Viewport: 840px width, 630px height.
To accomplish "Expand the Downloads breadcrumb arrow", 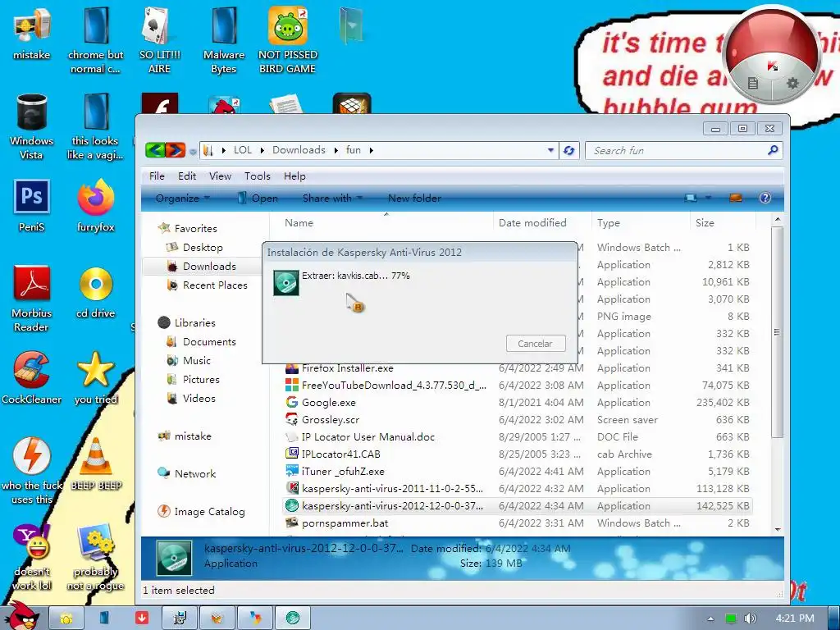I will tap(336, 151).
